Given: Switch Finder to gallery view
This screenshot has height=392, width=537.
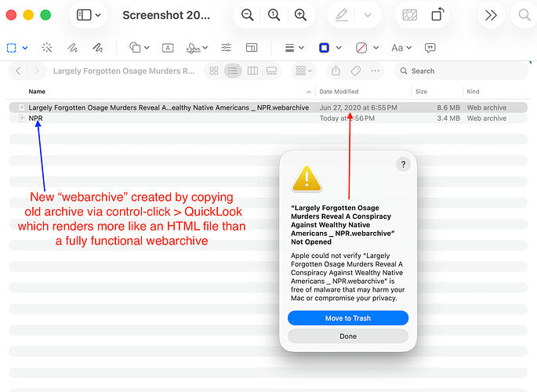Looking at the screenshot, I should click(x=271, y=71).
